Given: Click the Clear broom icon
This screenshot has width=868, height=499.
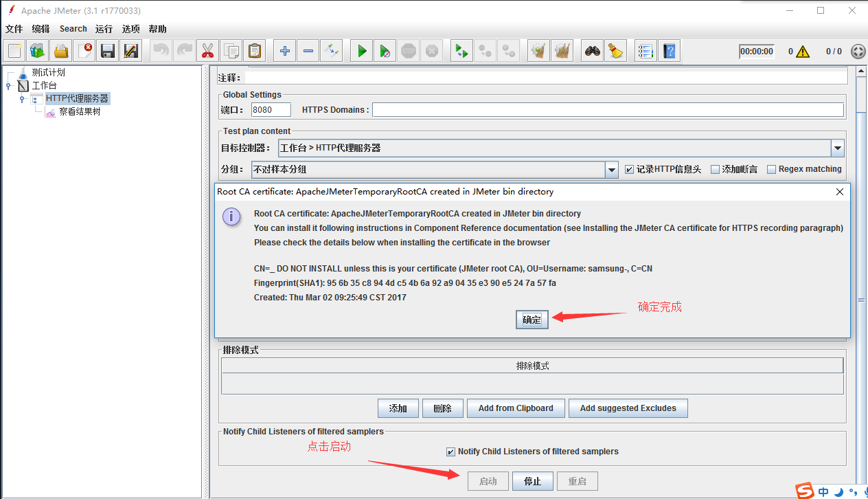Looking at the screenshot, I should 539,51.
